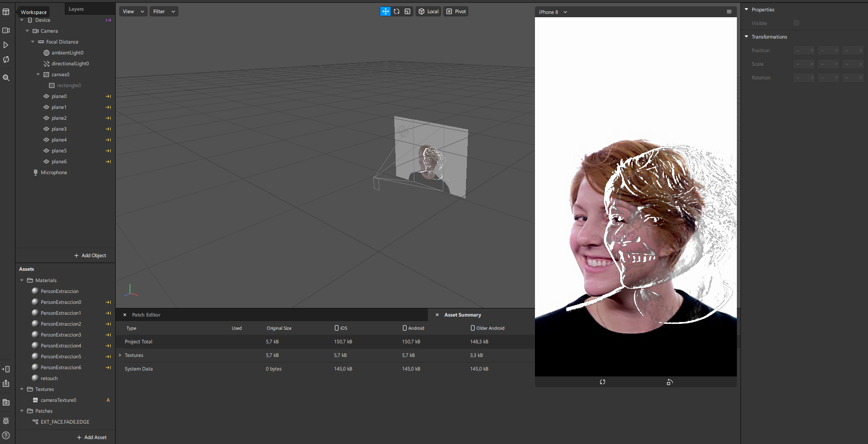Click the restart effect icon in sidebar
The width and height of the screenshot is (868, 444).
[x=6, y=60]
